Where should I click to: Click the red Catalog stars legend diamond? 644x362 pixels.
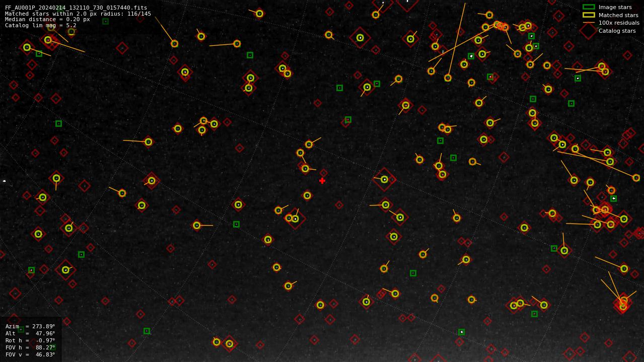tap(589, 30)
